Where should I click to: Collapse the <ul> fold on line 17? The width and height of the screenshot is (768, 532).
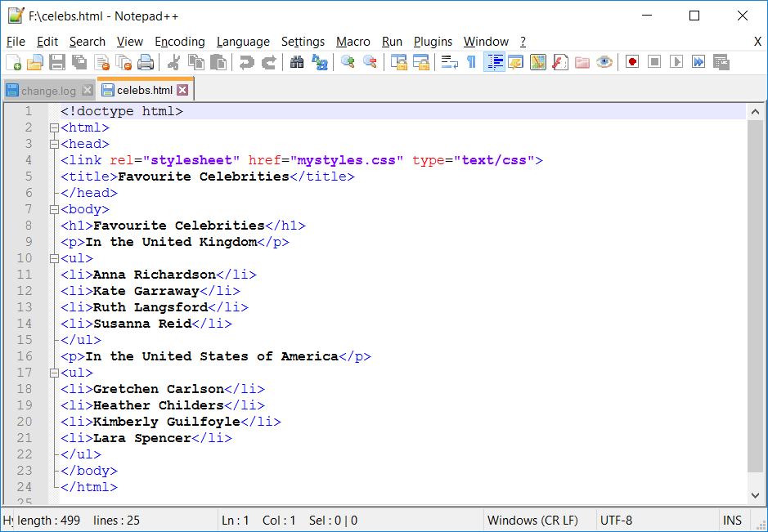[54, 373]
